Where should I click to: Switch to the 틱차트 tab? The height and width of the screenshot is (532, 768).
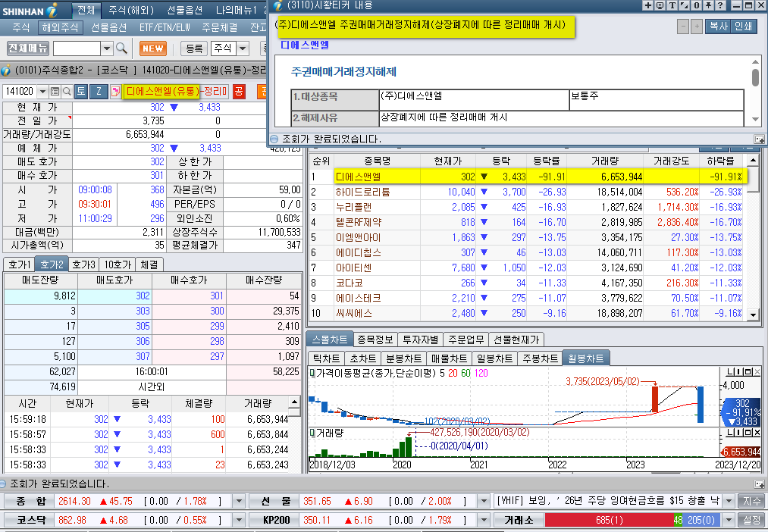pos(326,358)
